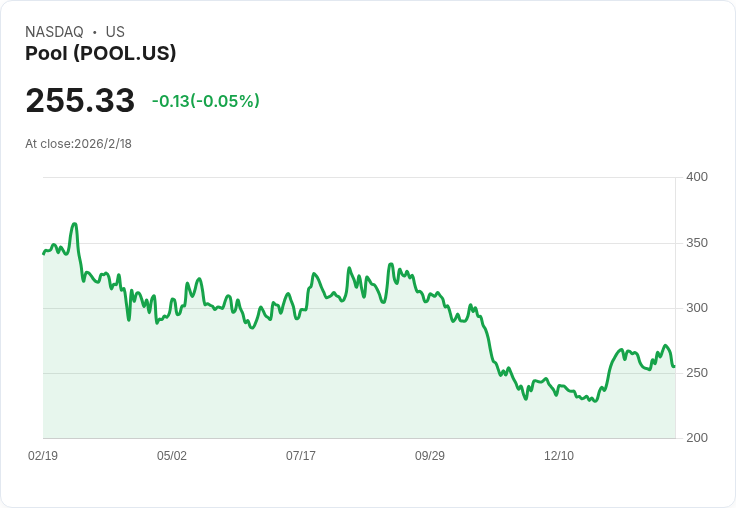The height and width of the screenshot is (508, 736).
Task: Click the 255.33 closing price
Action: point(80,101)
